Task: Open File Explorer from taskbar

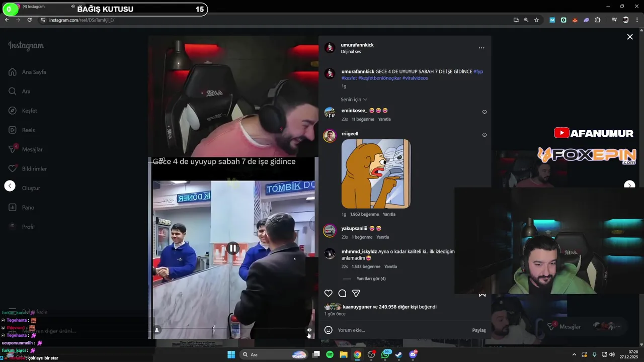Action: pos(343,354)
